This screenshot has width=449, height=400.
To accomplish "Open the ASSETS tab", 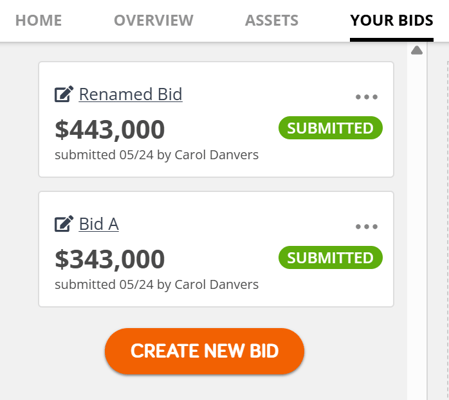I will [x=272, y=20].
